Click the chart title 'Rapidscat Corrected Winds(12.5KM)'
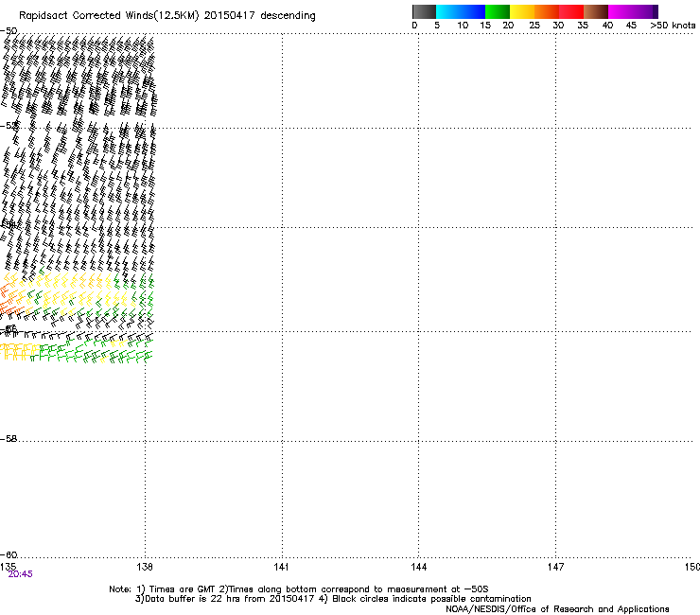 109,16
